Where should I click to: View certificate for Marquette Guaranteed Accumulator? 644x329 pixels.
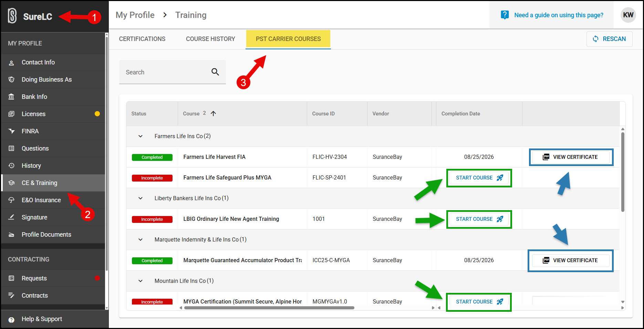[571, 260]
